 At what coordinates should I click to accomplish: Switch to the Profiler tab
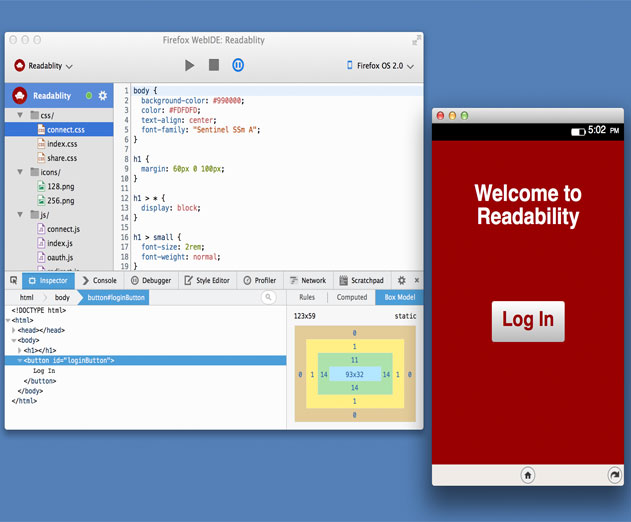[x=260, y=281]
